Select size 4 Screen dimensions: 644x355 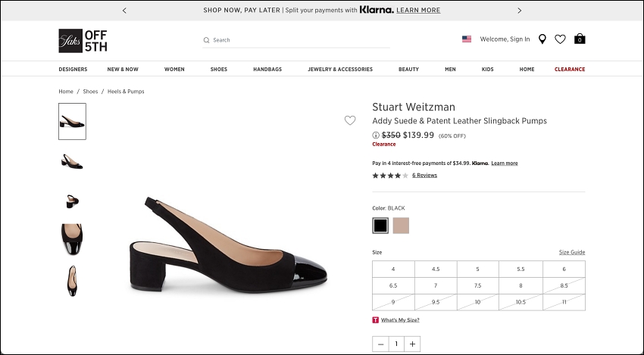click(393, 269)
